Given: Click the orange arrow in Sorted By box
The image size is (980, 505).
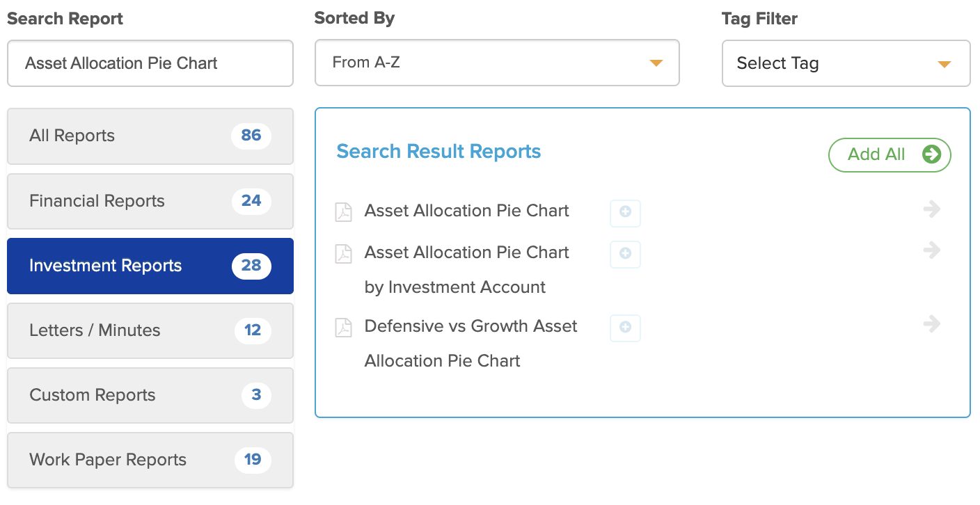Looking at the screenshot, I should coord(656,63).
